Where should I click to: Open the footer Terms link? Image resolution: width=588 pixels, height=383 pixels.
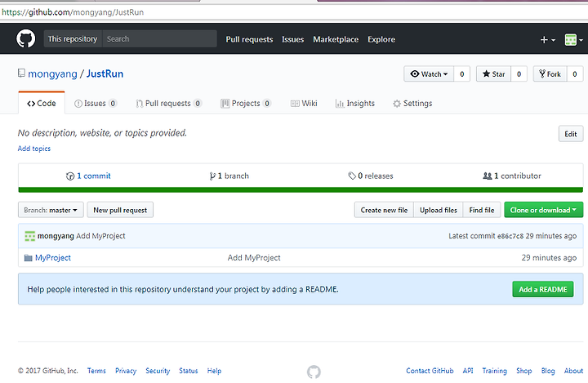click(x=96, y=371)
